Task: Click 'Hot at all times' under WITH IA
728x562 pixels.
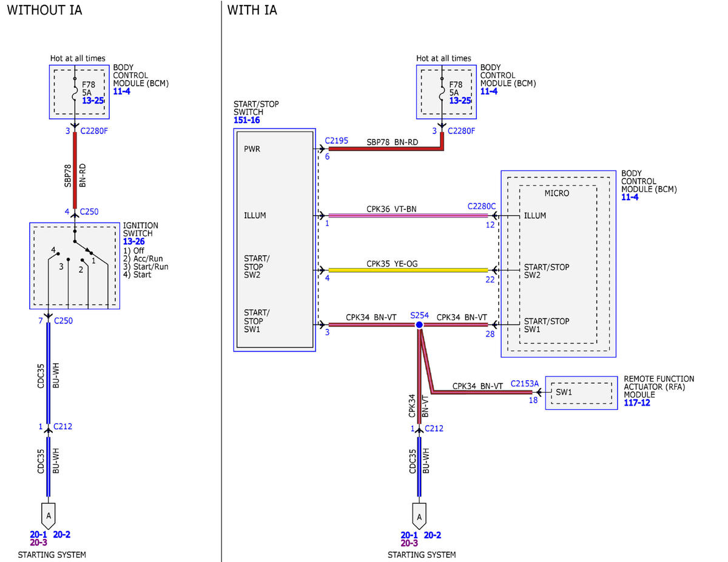Action: [x=443, y=58]
